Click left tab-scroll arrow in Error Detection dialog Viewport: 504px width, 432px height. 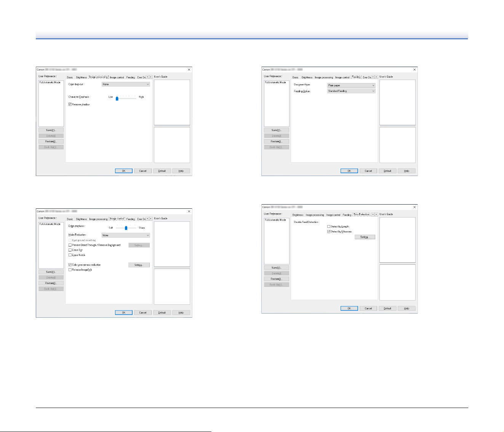point(373,214)
